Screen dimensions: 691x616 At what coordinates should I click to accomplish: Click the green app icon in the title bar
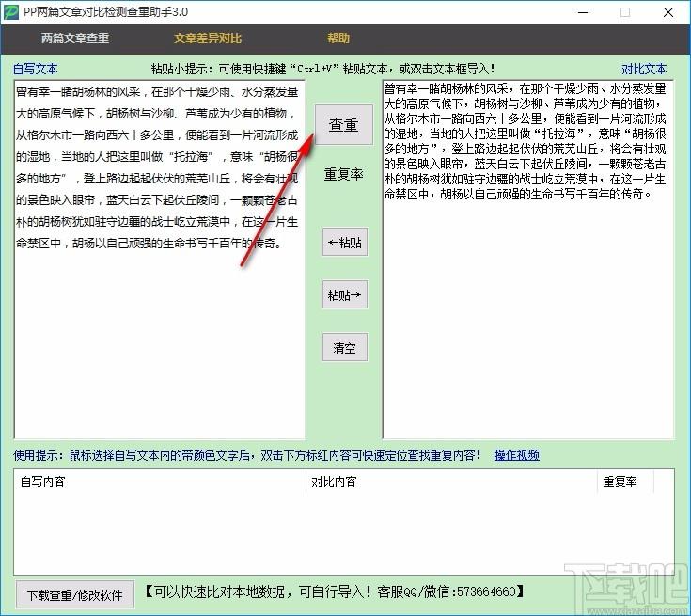click(x=11, y=12)
